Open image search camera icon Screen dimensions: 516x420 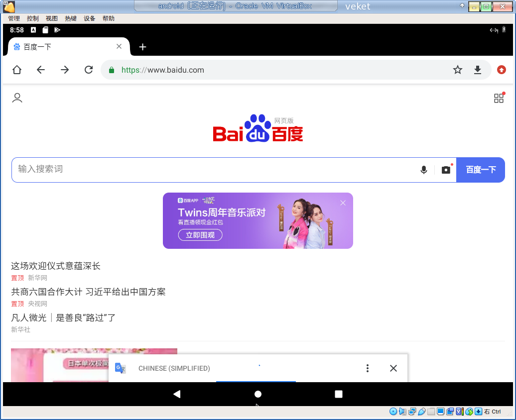coord(446,170)
